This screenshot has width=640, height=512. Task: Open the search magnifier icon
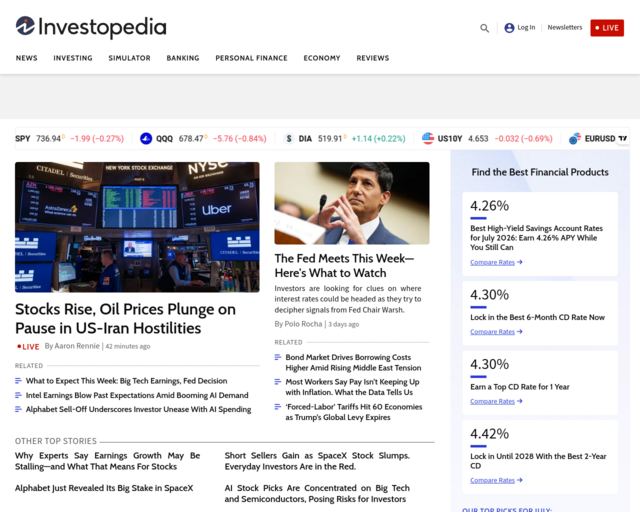pyautogui.click(x=484, y=28)
